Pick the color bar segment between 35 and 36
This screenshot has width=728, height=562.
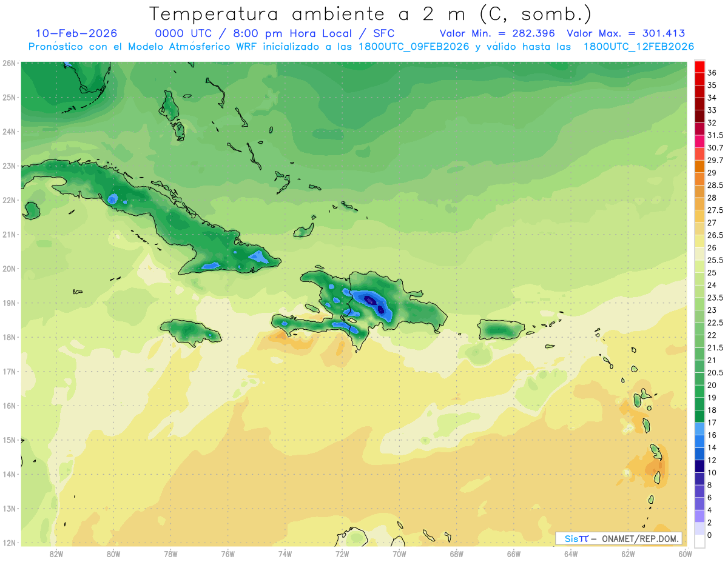click(x=699, y=79)
